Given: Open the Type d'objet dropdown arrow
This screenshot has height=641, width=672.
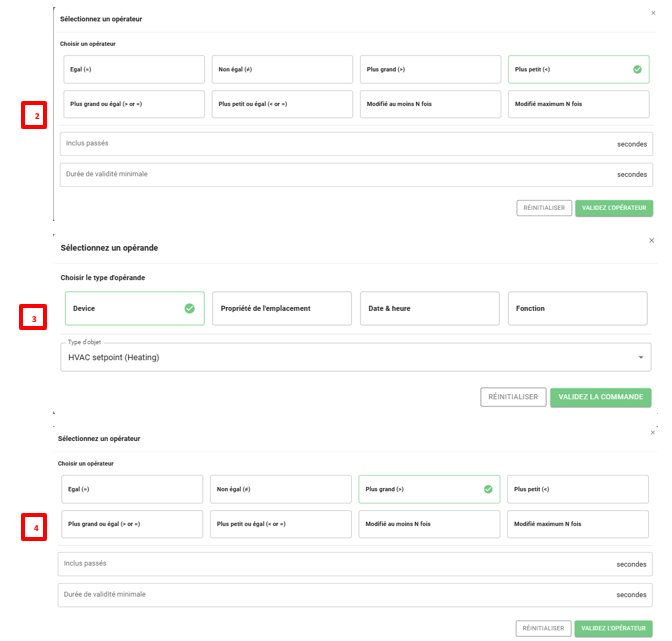Looking at the screenshot, I should [640, 357].
